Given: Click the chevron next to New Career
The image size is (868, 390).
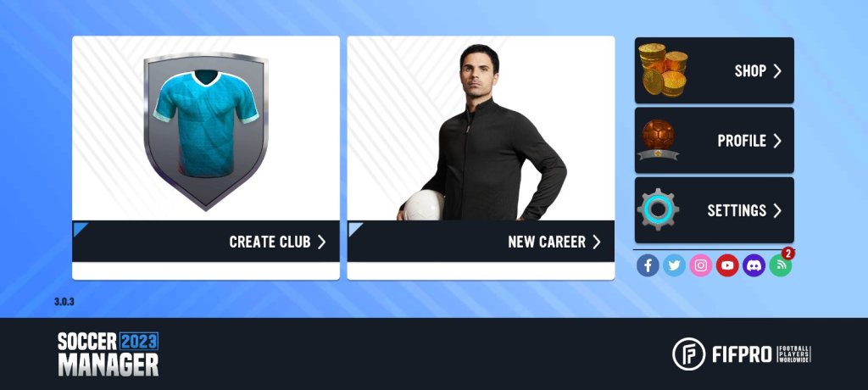Looking at the screenshot, I should 596,242.
